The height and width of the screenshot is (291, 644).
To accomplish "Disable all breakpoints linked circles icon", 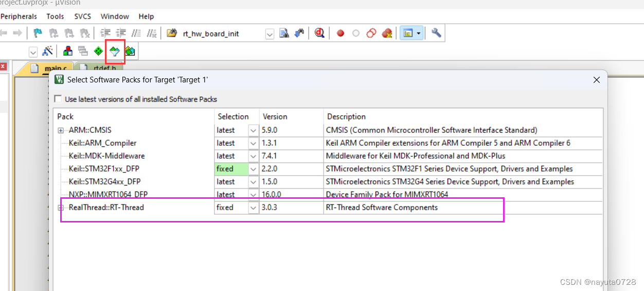I will point(371,33).
